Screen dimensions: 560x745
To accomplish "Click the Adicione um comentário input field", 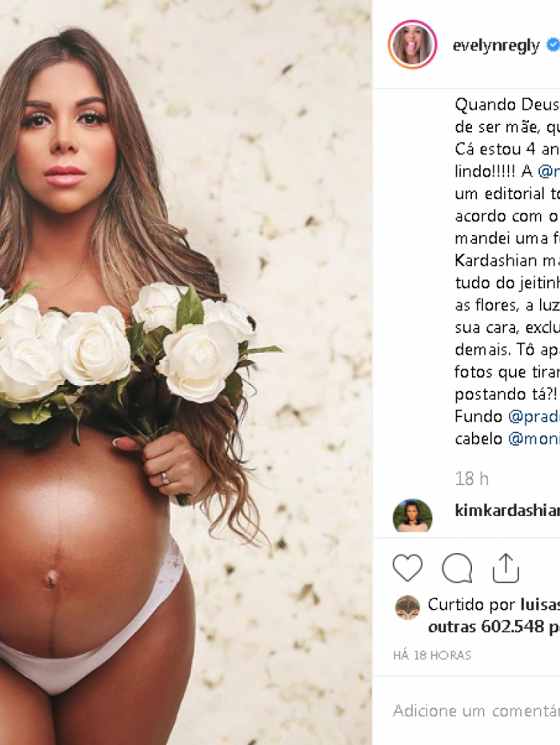I will coord(476,711).
